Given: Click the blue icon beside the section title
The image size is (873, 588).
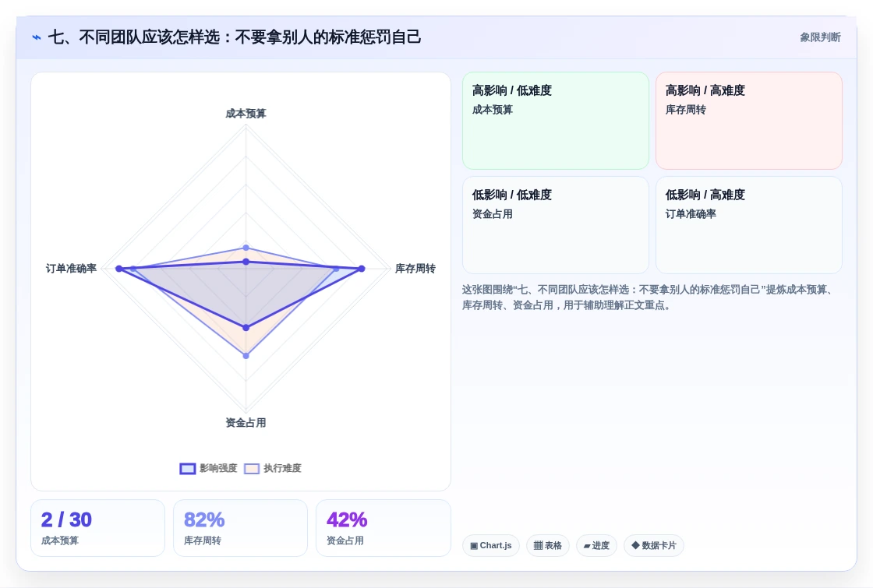Looking at the screenshot, I should tap(36, 37).
